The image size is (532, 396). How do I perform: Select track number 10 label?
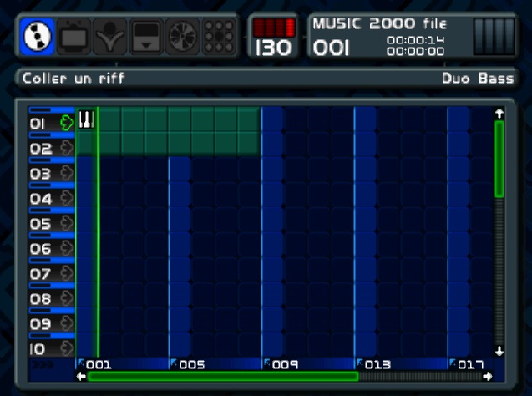pos(38,349)
